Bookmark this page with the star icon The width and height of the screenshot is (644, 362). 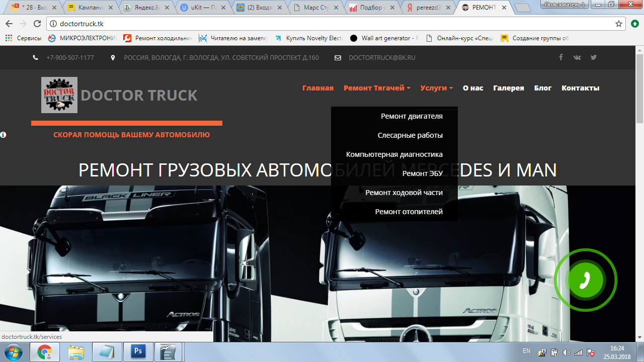pyautogui.click(x=619, y=24)
